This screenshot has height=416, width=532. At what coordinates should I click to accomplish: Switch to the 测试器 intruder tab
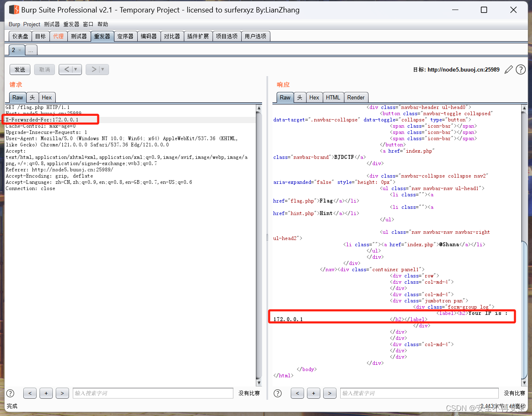[x=79, y=36]
